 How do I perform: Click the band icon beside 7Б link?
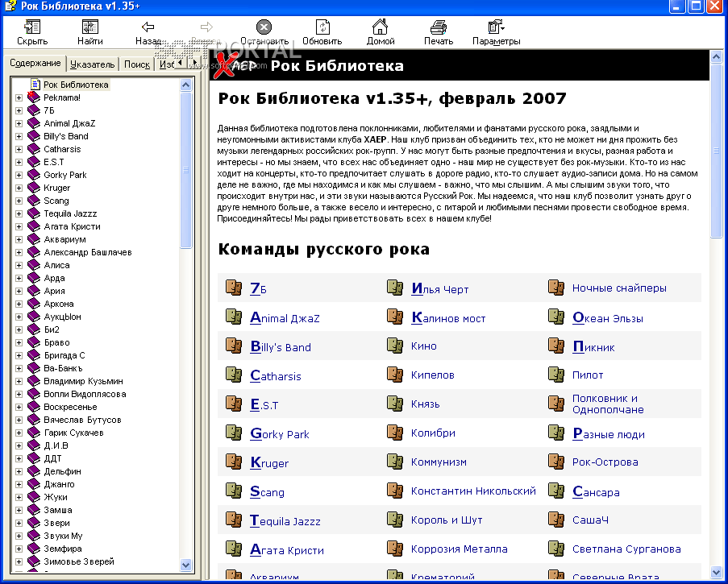pos(234,288)
